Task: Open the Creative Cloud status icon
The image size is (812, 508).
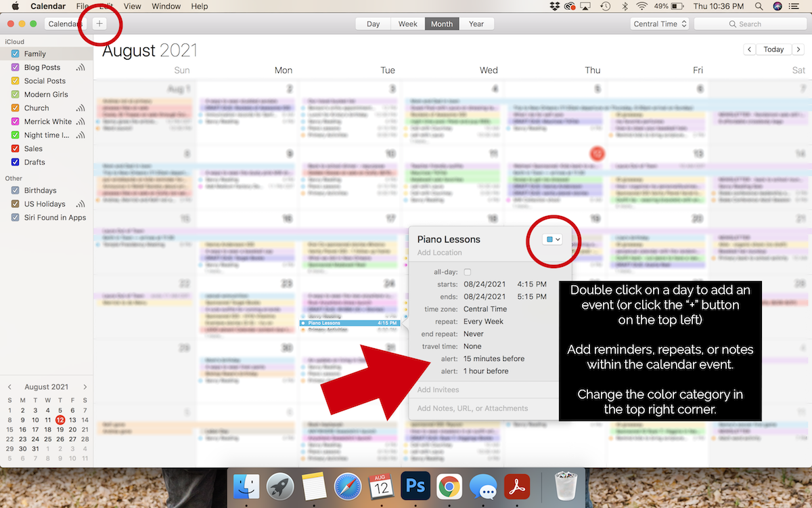Action: pyautogui.click(x=570, y=6)
